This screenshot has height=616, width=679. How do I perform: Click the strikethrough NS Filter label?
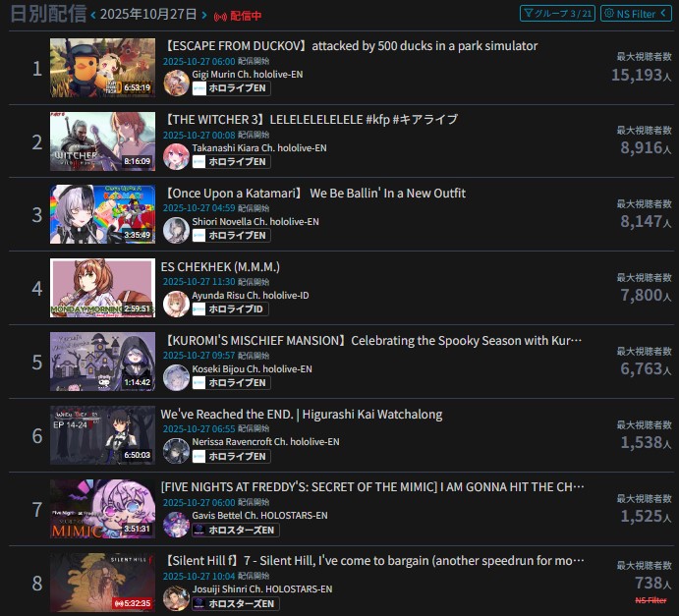click(x=651, y=600)
